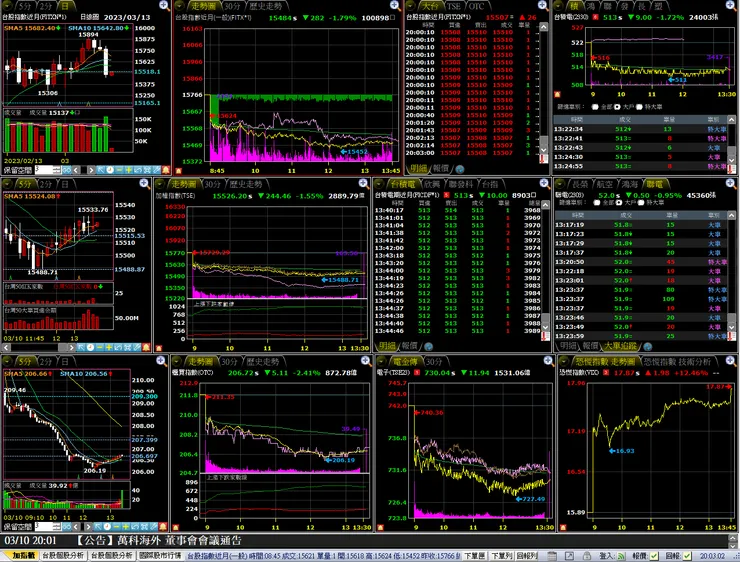Open the calculator icon next to 回報列
Viewport: 740px width, 562px height.
coord(552,556)
